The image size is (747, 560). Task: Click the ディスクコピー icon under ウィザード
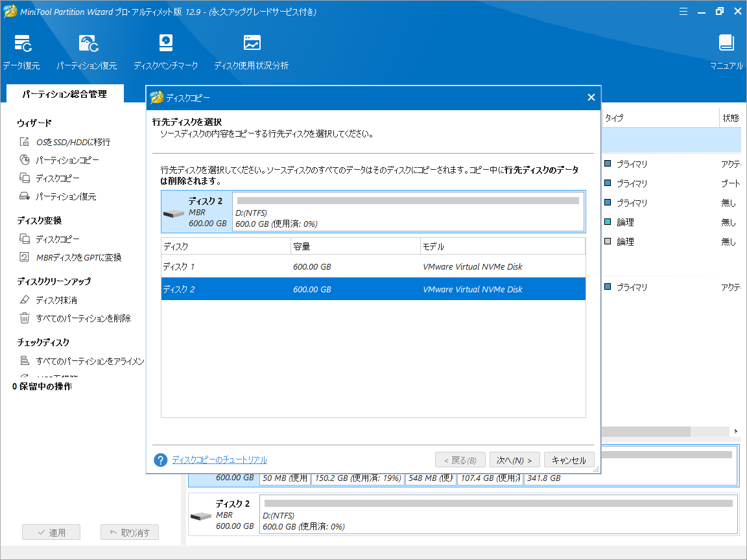click(x=24, y=178)
